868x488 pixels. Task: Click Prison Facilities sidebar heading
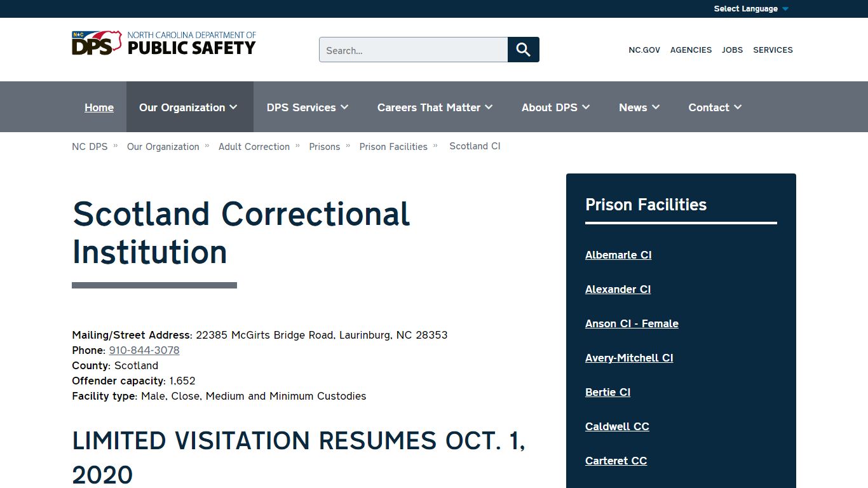click(x=646, y=205)
